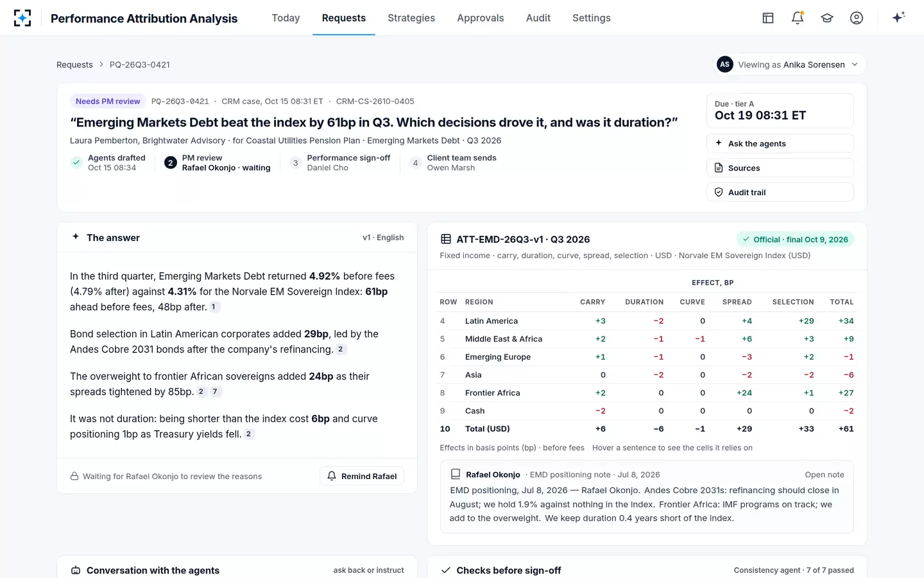Open the Audit tab

click(x=538, y=18)
